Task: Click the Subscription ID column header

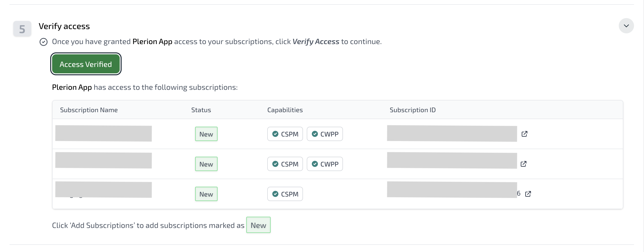Action: pyautogui.click(x=412, y=110)
